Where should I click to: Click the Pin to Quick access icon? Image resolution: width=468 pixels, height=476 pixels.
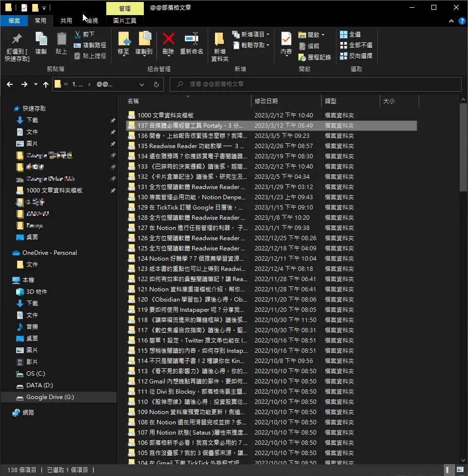pos(17,39)
